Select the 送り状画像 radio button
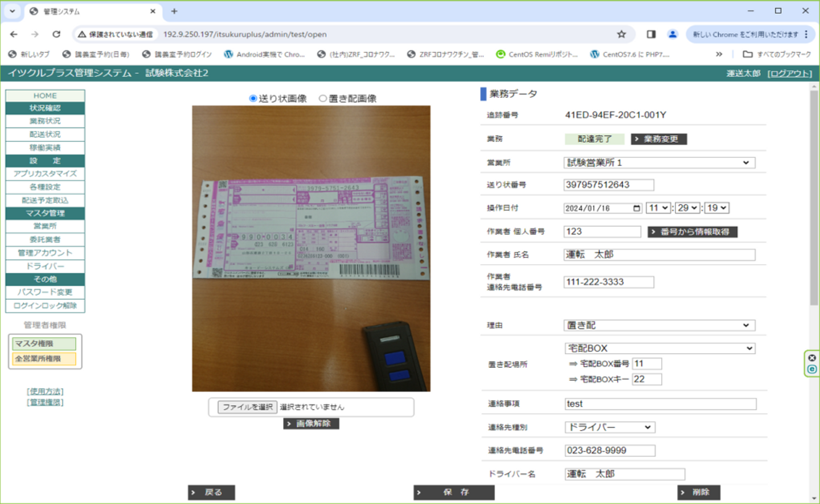The image size is (820, 504). coord(253,99)
